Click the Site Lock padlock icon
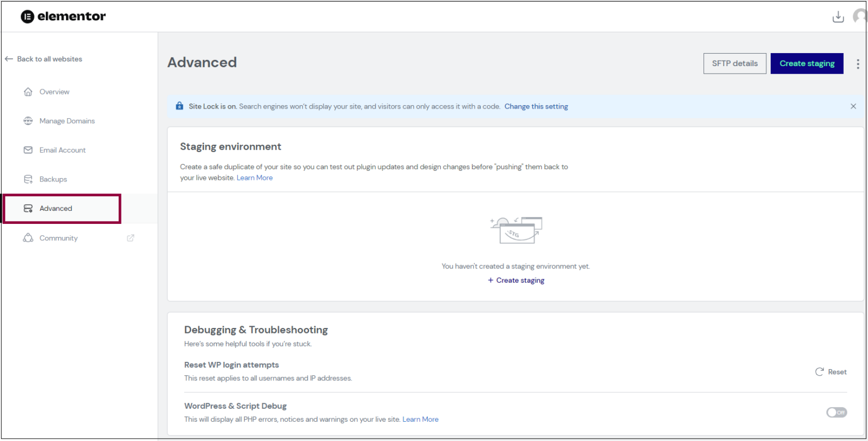868x441 pixels. pyautogui.click(x=180, y=106)
